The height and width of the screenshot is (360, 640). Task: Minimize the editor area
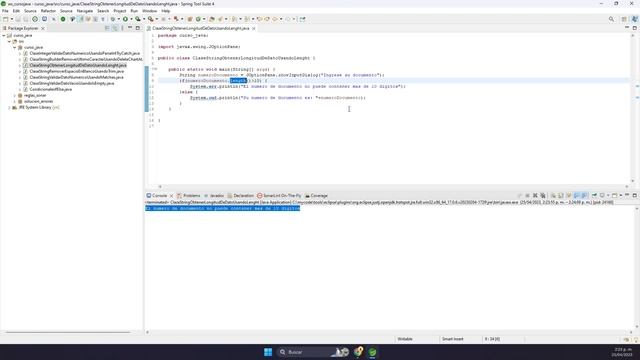pyautogui.click(x=627, y=28)
